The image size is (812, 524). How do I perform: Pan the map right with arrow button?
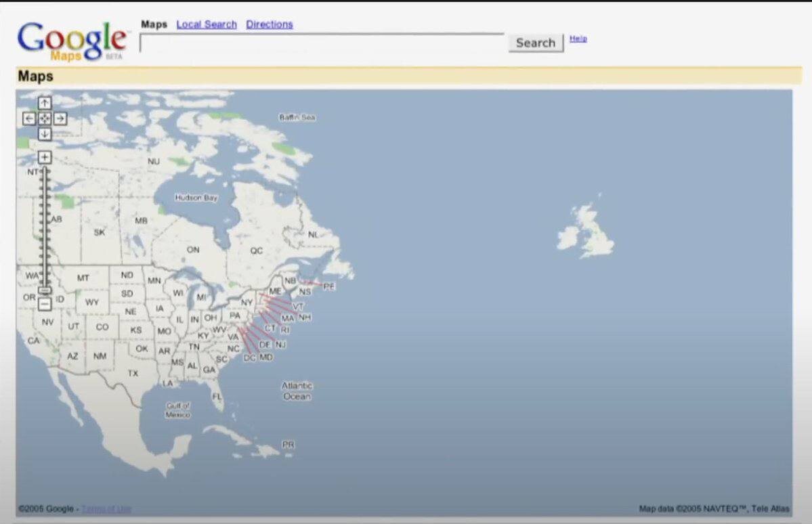point(60,118)
